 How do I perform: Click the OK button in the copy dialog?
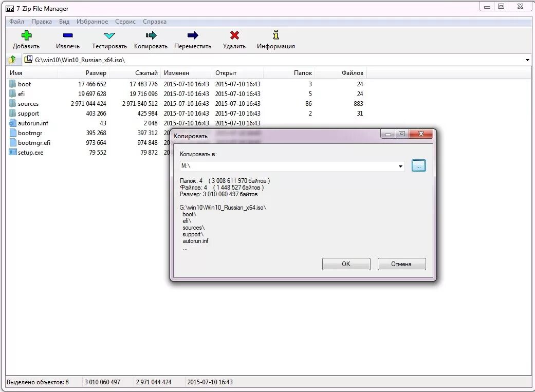346,264
